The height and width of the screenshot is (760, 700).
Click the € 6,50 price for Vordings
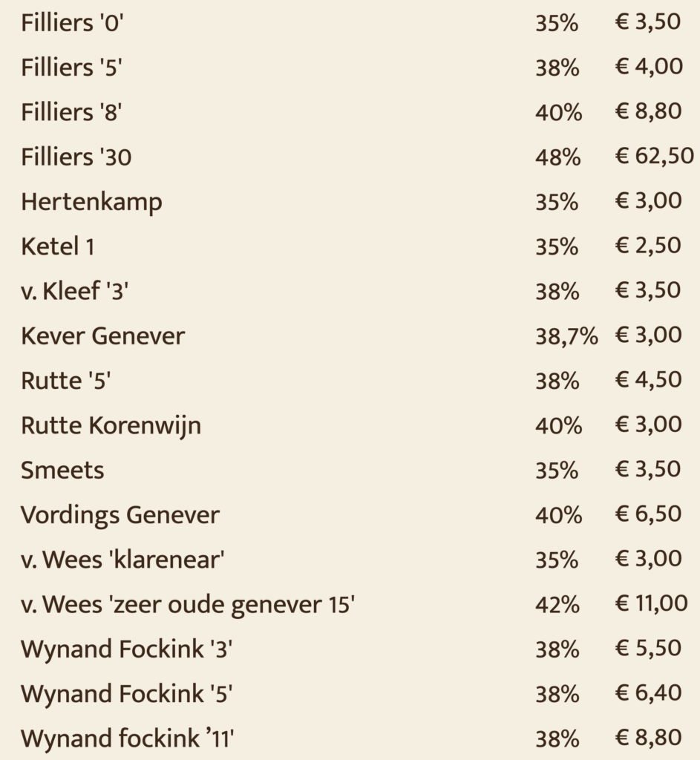tap(648, 514)
